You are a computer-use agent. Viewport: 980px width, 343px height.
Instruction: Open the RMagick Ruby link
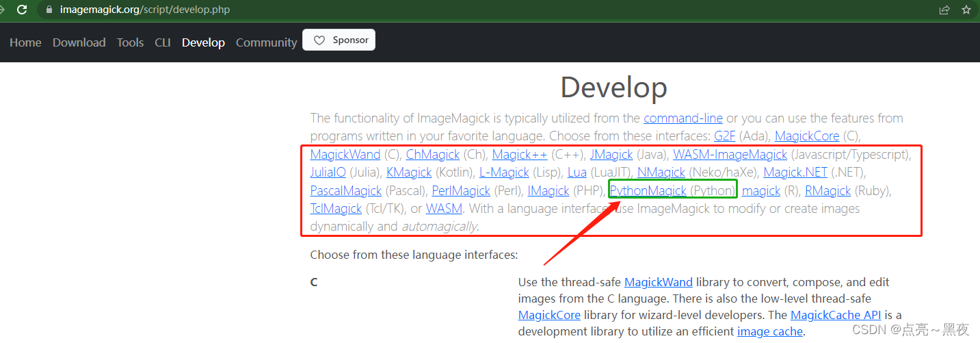tap(827, 190)
